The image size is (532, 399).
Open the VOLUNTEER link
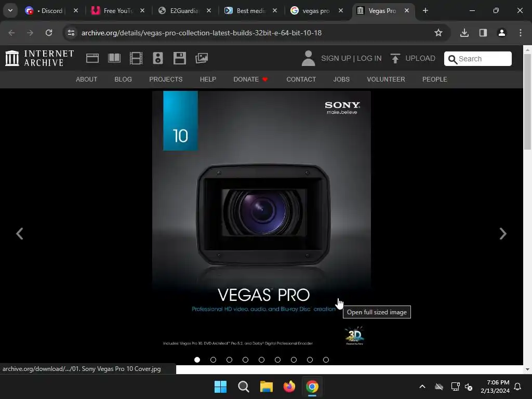click(386, 79)
